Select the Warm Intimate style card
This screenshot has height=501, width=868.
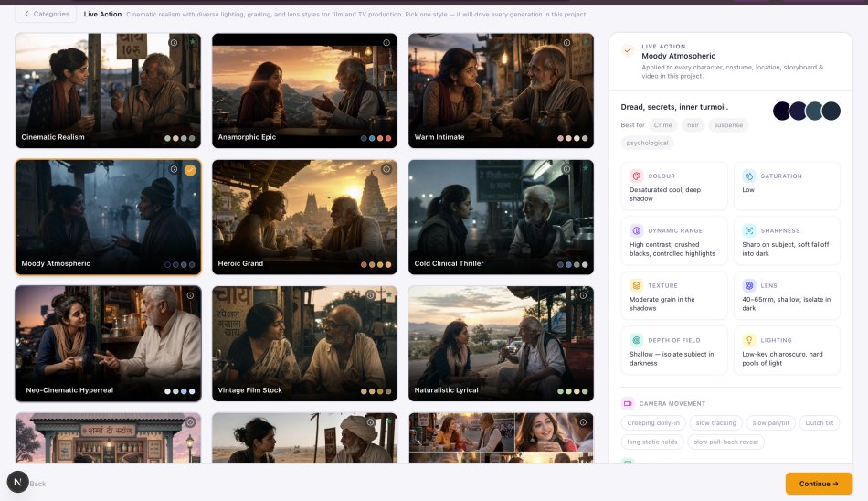pyautogui.click(x=501, y=91)
